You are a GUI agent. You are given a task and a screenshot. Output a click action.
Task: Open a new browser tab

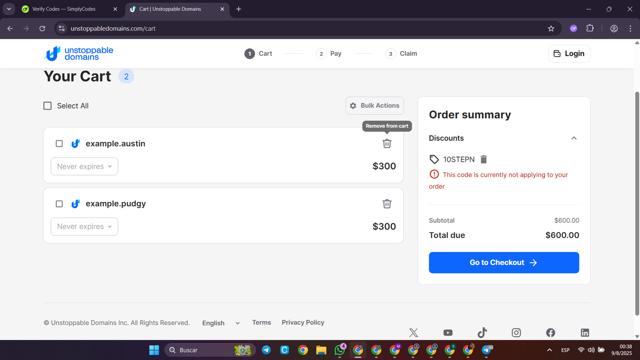238,9
